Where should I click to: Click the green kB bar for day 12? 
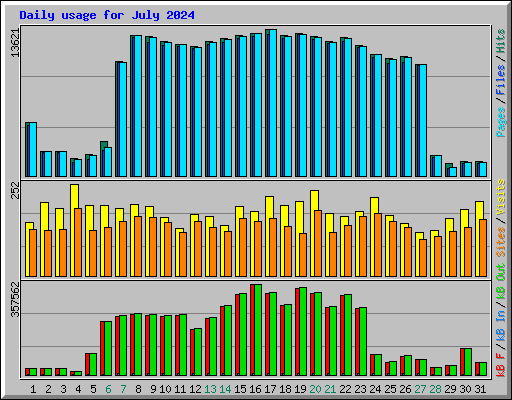pyautogui.click(x=198, y=352)
